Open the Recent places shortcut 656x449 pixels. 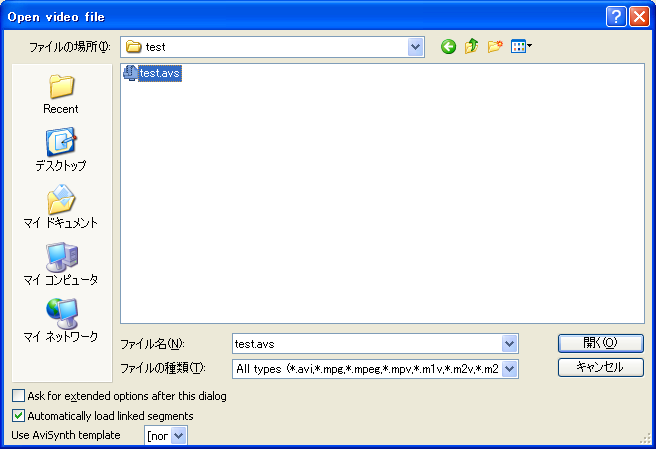[x=61, y=93]
